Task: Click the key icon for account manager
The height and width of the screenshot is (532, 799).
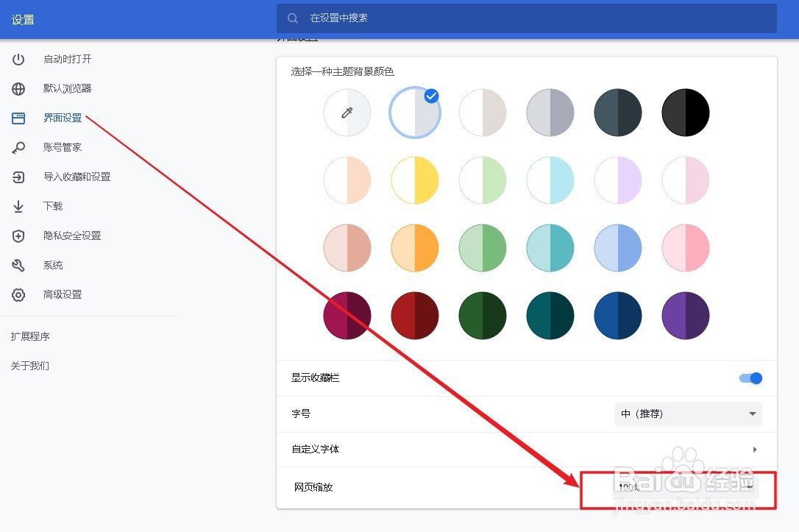Action: click(x=18, y=148)
